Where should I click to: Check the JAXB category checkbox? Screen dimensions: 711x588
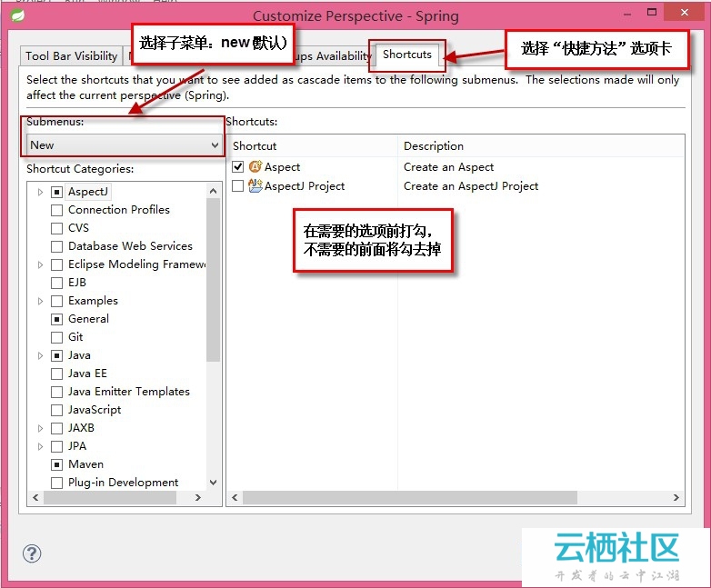point(56,428)
